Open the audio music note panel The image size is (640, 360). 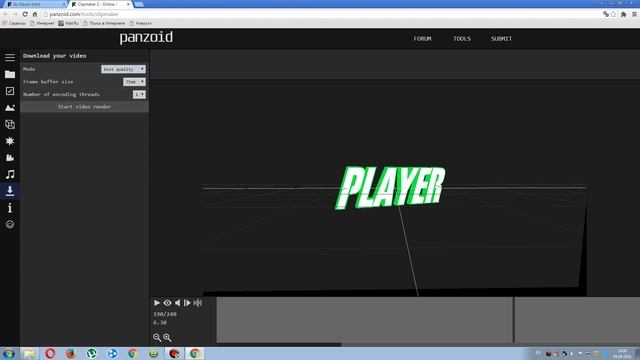coord(10,175)
